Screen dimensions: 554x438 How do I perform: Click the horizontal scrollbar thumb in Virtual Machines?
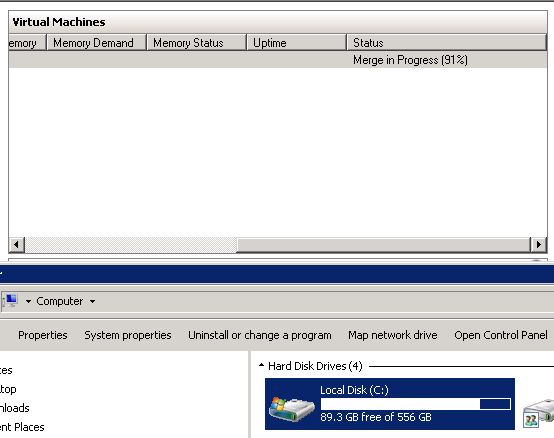(x=384, y=244)
